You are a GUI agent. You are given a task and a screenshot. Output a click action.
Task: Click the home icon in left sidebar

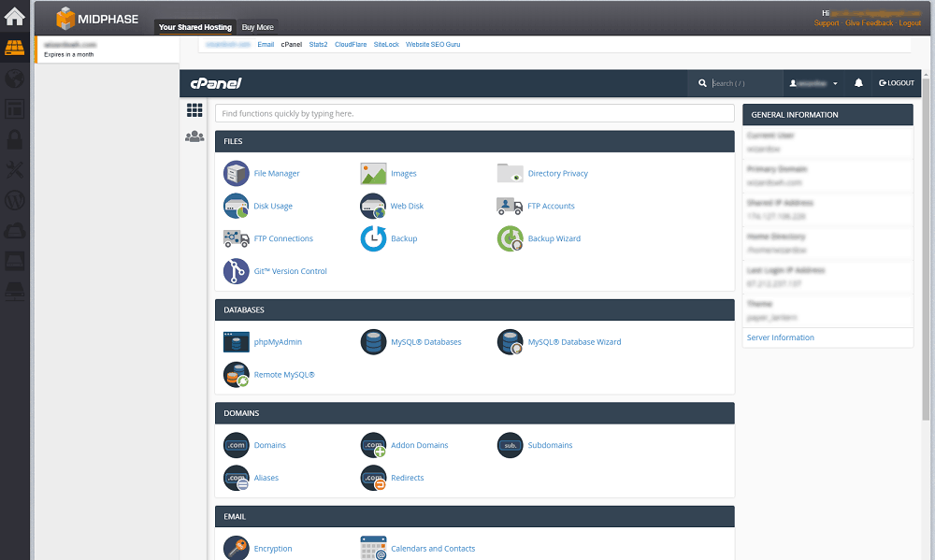14,16
